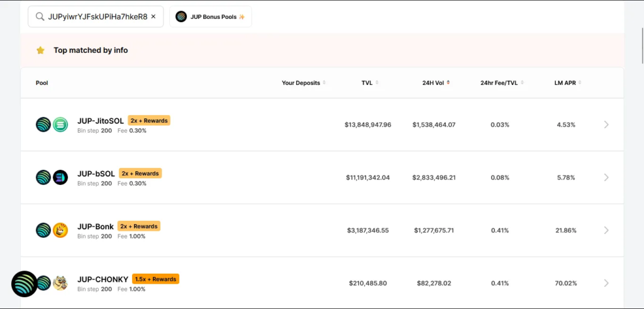Click 24H volume $82,278.02
644x309 pixels.
(434, 283)
